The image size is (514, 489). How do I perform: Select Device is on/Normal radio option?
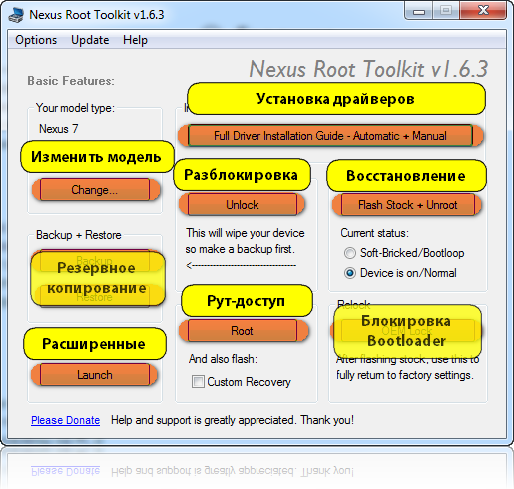tap(350, 273)
